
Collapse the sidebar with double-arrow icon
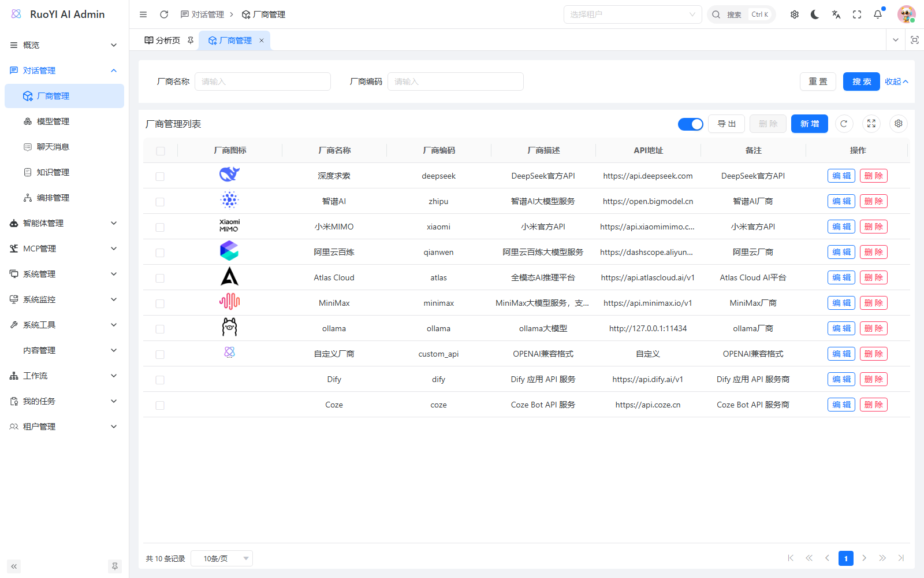tap(14, 566)
